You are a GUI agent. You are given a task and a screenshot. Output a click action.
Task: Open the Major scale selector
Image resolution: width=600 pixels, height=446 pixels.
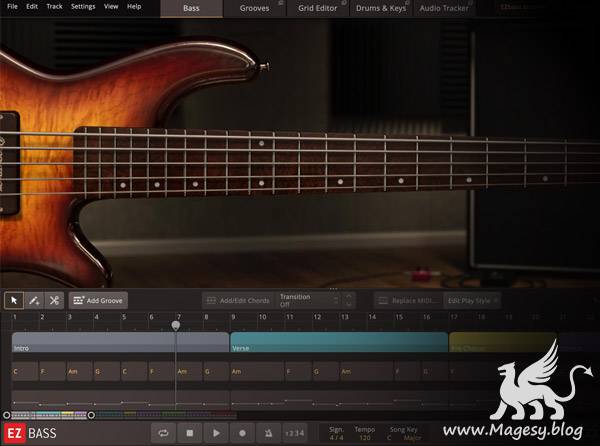click(x=412, y=438)
